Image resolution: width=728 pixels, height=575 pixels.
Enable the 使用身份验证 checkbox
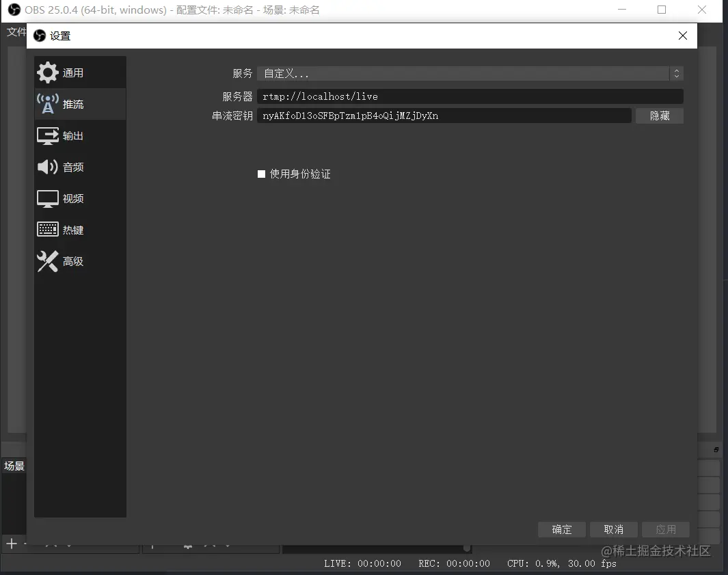tap(261, 174)
